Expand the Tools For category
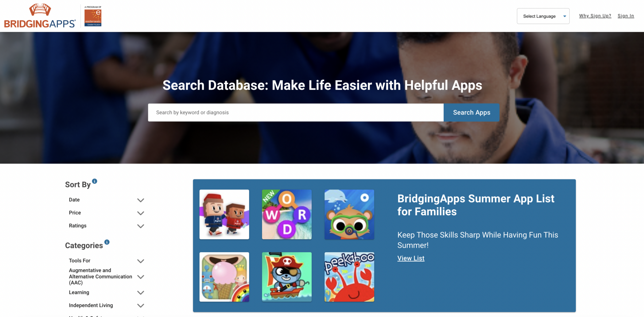 pos(140,261)
